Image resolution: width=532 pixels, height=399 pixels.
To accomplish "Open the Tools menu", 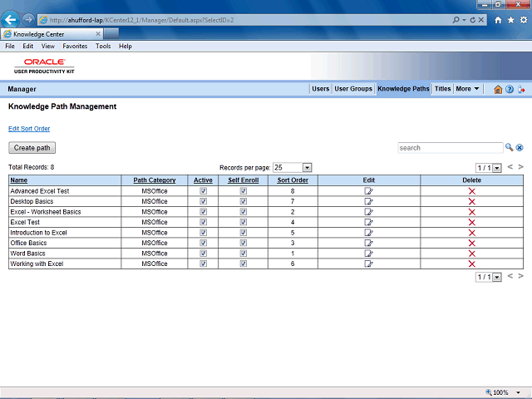I will [103, 47].
